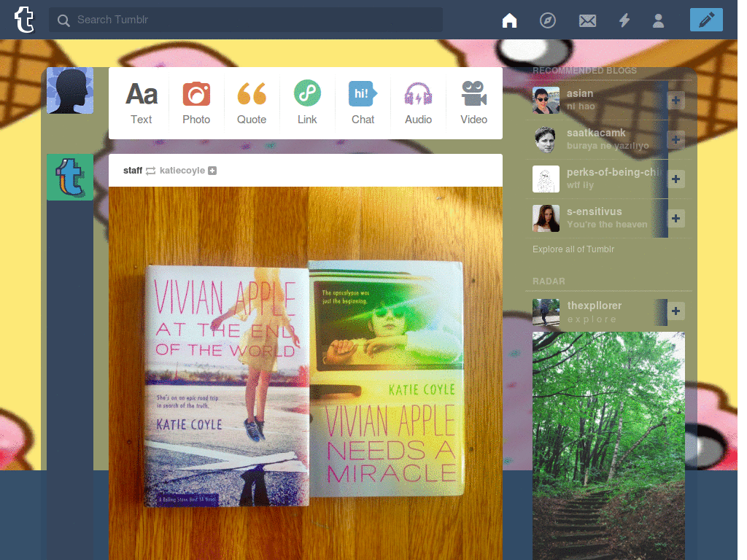Open the saatkacamk blog name
Viewport: 747px width, 560px height.
(x=596, y=133)
